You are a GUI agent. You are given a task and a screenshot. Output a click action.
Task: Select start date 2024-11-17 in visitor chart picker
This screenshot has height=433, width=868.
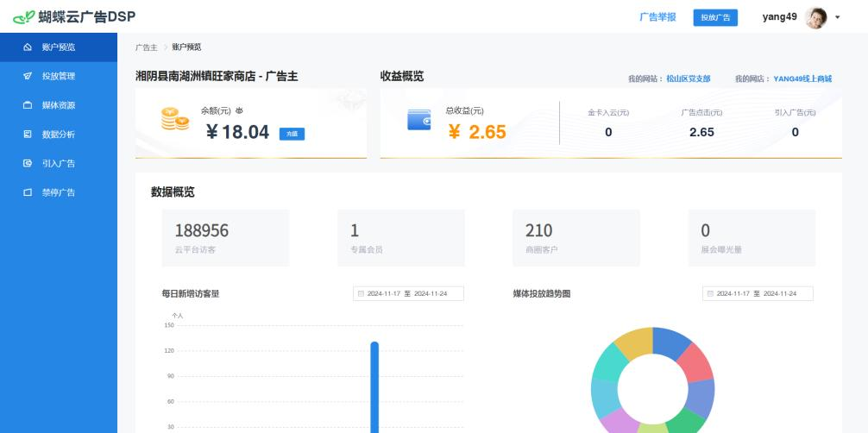tap(384, 293)
